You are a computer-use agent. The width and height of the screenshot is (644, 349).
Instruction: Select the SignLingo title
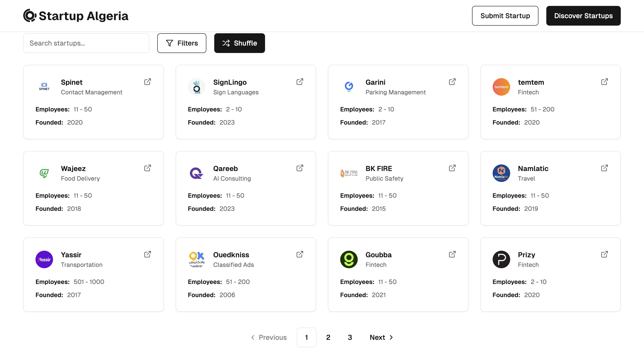tap(230, 82)
